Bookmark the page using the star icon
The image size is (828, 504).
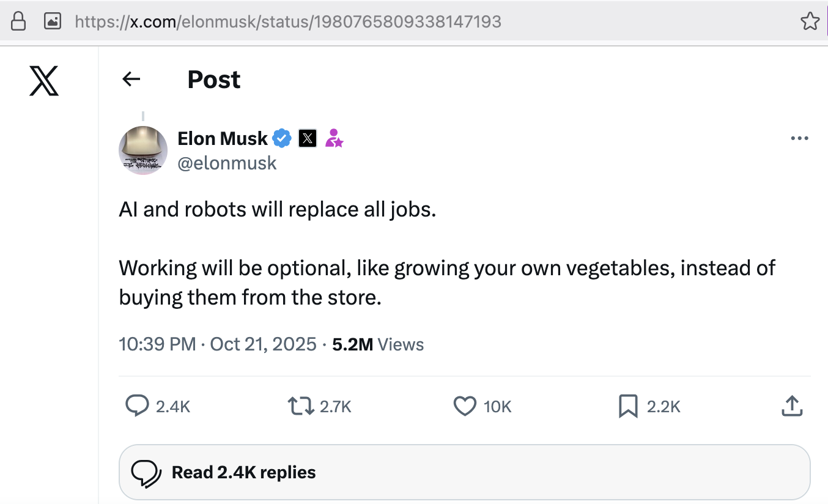click(x=810, y=21)
